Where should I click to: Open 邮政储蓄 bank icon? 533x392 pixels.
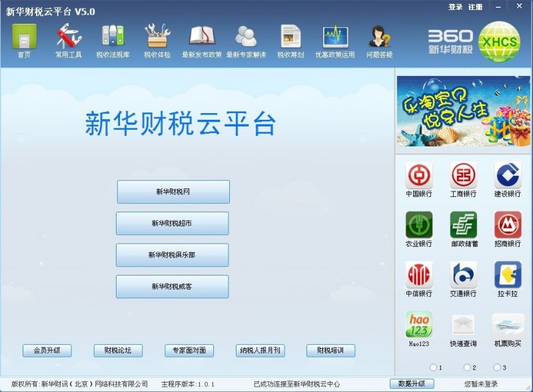463,224
